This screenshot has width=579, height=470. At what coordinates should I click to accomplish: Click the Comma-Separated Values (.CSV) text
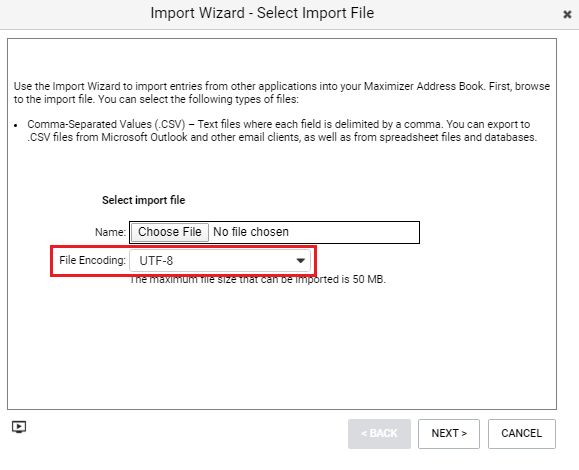[106, 124]
